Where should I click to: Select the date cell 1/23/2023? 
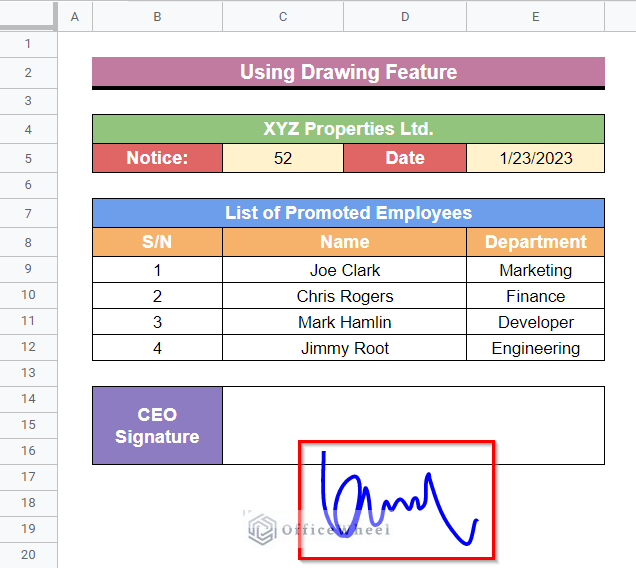pyautogui.click(x=535, y=158)
